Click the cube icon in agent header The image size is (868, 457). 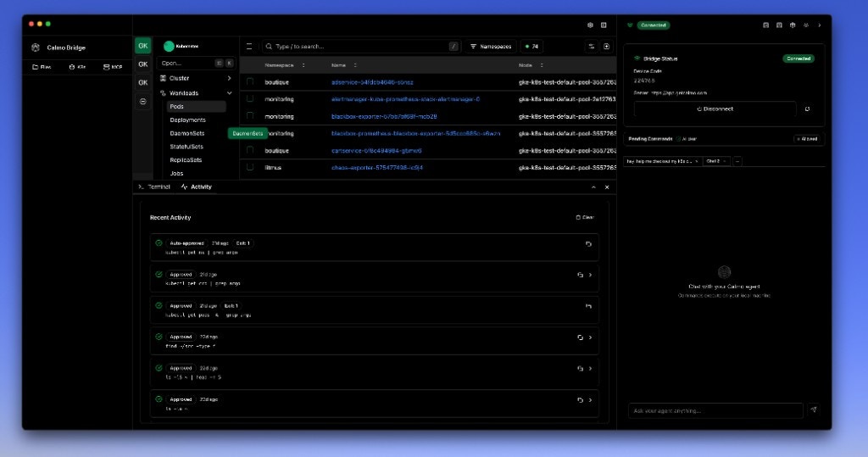point(793,25)
